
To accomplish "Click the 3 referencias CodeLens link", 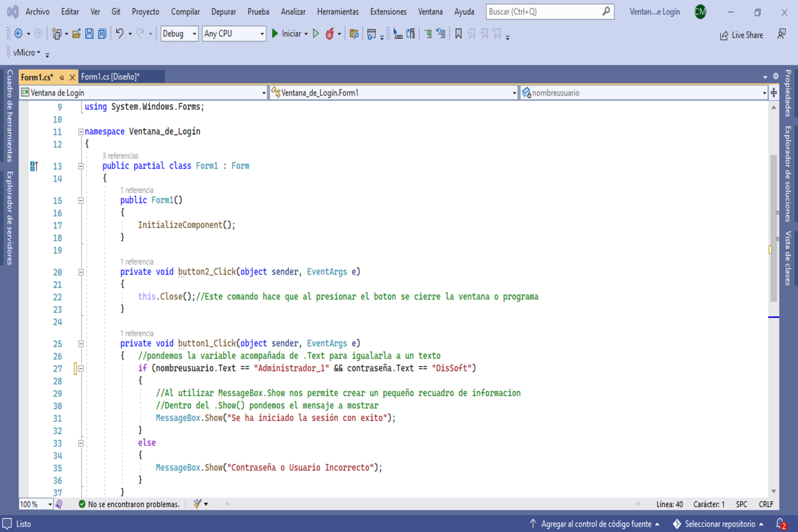I will 120,156.
